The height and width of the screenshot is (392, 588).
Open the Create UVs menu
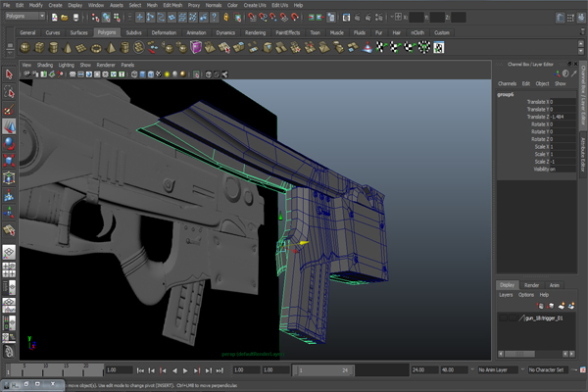coord(255,5)
